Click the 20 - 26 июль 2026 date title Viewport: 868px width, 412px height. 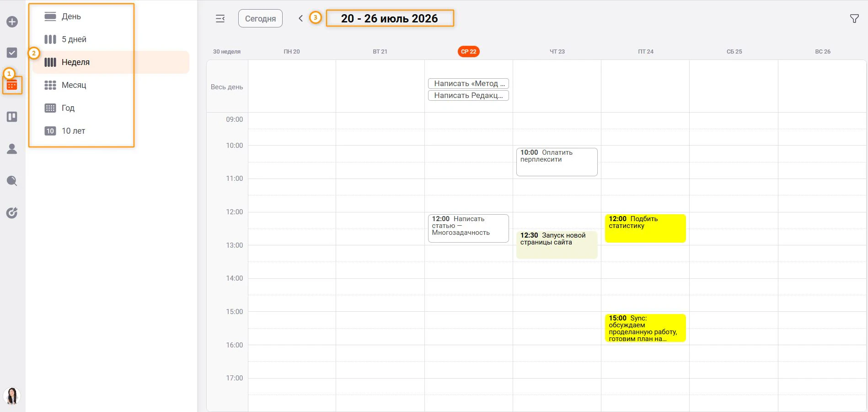tap(389, 18)
